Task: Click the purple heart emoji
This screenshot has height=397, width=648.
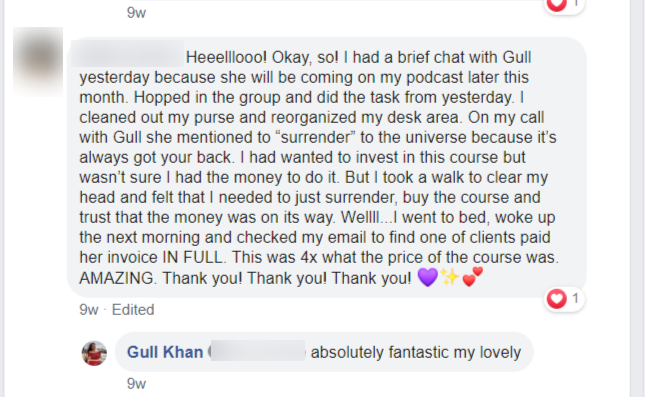Action: 428,277
